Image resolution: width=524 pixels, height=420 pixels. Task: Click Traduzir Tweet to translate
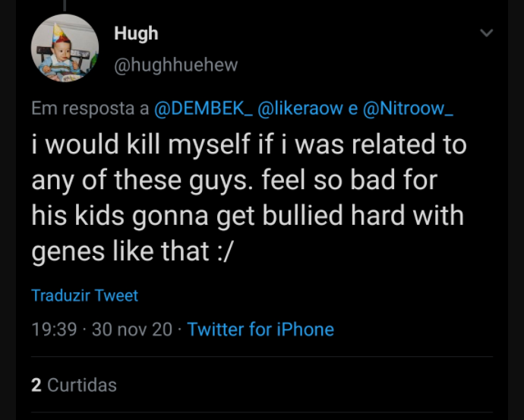84,295
